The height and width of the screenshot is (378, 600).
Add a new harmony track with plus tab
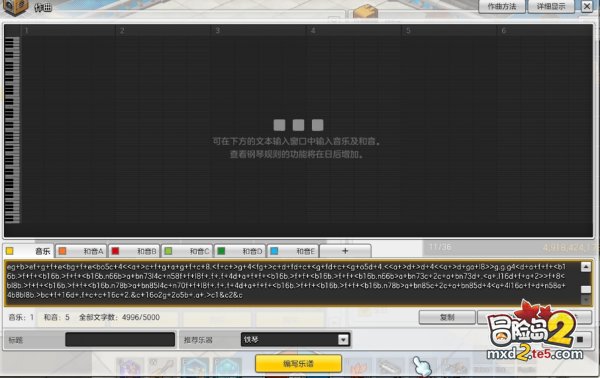pyautogui.click(x=345, y=251)
